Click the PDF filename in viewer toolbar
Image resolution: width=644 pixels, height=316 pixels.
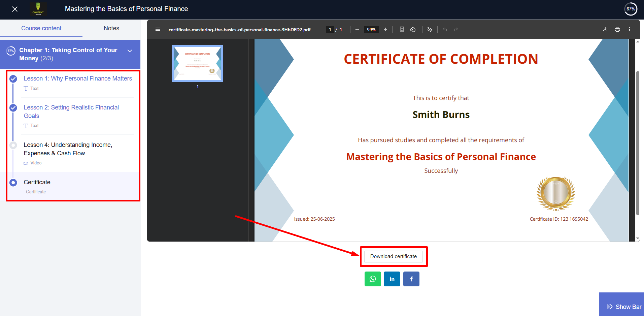pyautogui.click(x=239, y=30)
